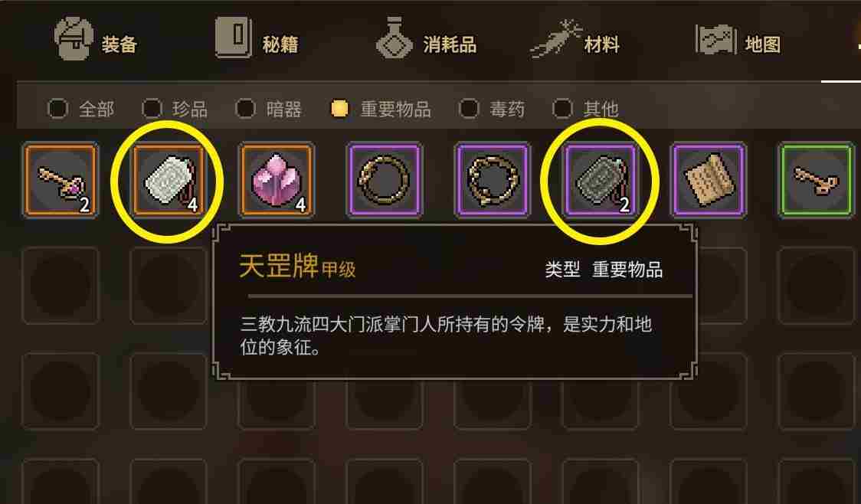
Task: Click the plain bronze ring item
Action: point(384,180)
